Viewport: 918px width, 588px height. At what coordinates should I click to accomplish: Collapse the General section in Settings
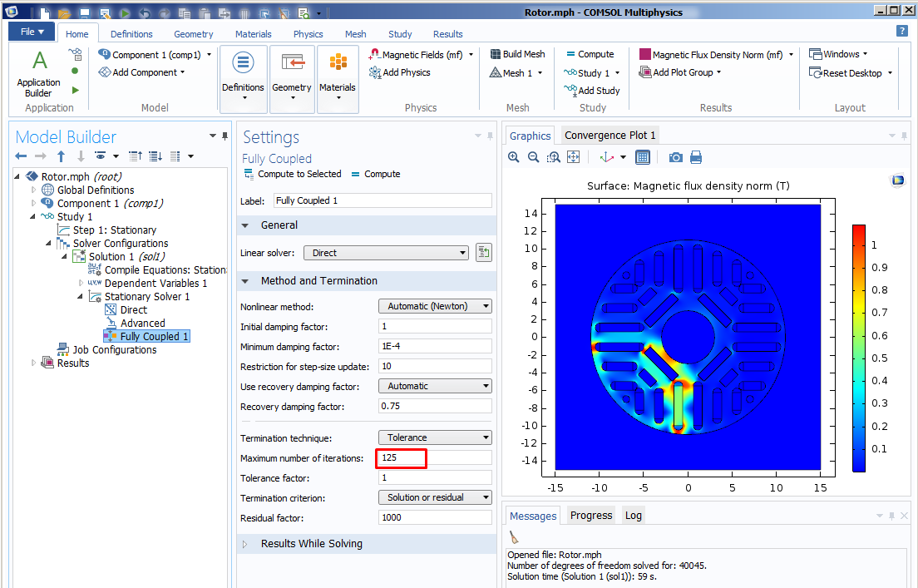click(x=245, y=225)
